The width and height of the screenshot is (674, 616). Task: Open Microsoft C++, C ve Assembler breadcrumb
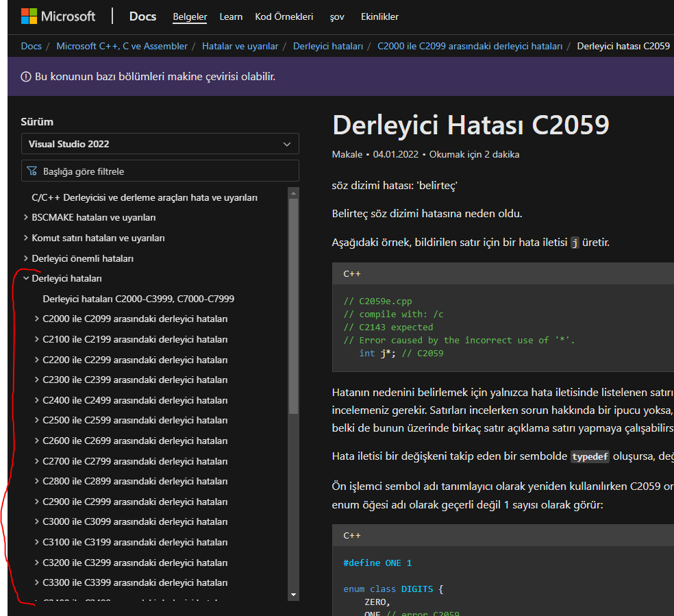122,46
